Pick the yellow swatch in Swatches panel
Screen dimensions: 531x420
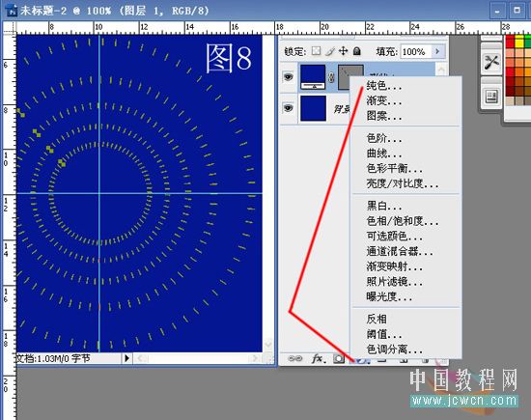pyautogui.click(x=519, y=42)
